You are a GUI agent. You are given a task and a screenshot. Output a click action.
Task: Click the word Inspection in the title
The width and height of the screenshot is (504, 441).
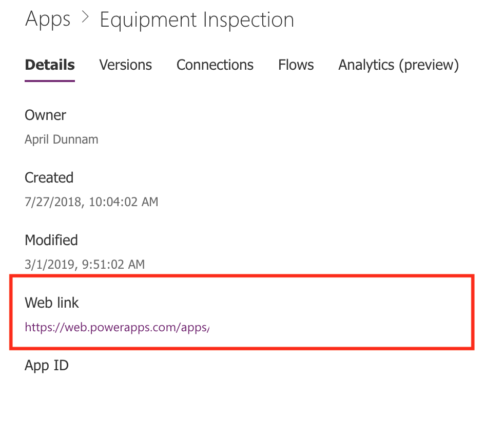tap(249, 20)
